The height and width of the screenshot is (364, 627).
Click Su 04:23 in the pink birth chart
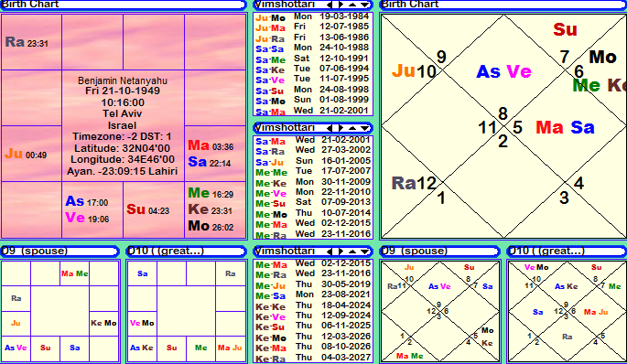pos(148,209)
